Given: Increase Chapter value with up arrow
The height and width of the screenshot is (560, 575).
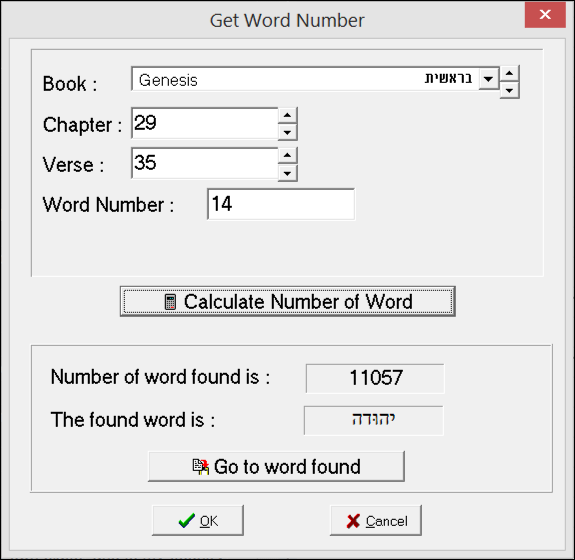Looking at the screenshot, I should (x=287, y=115).
